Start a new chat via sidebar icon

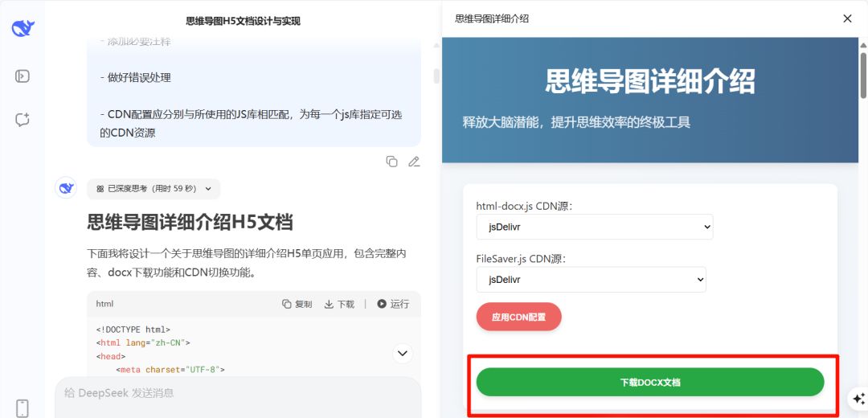point(23,120)
